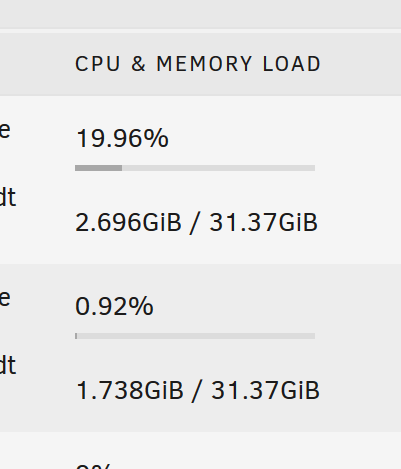Click the CPU & MEMORY LOAD column header
Image resolution: width=401 pixels, height=469 pixels.
(x=198, y=64)
